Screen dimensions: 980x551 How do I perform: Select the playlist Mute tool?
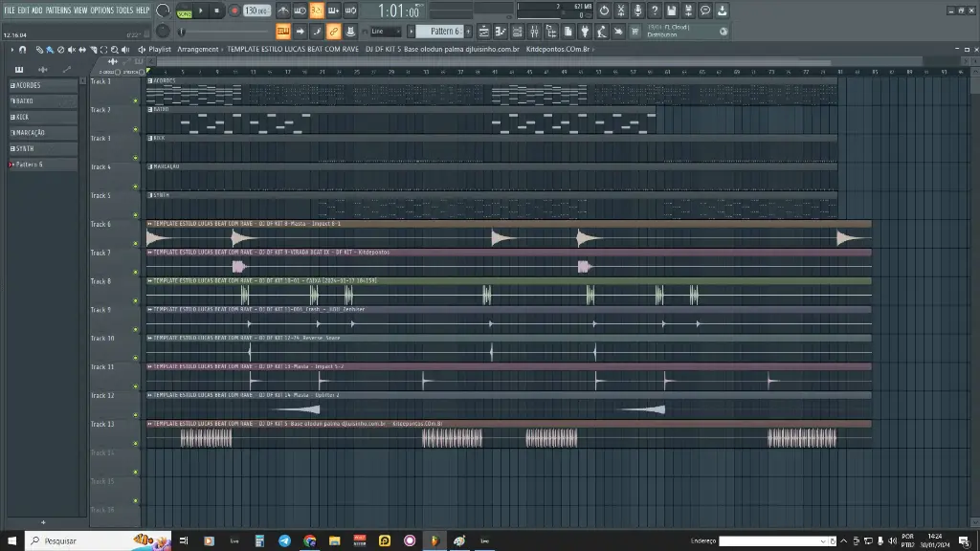tap(71, 50)
